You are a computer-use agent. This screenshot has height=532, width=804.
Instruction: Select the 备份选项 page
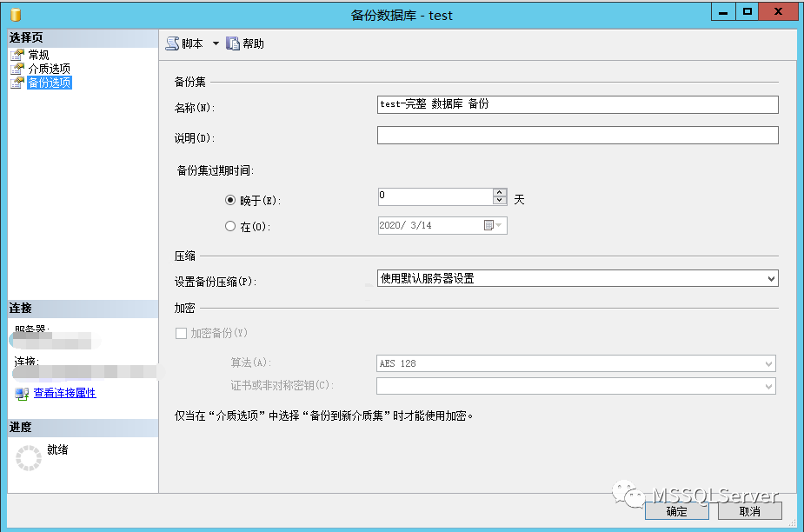pyautogui.click(x=50, y=83)
